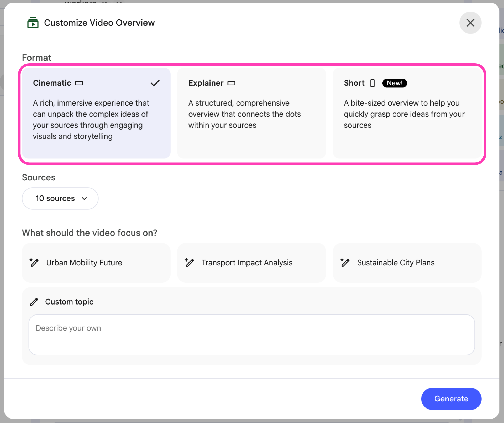Viewport: 504px width, 423px height.
Task: Click the landscape icon beside Explainer
Action: tap(231, 83)
